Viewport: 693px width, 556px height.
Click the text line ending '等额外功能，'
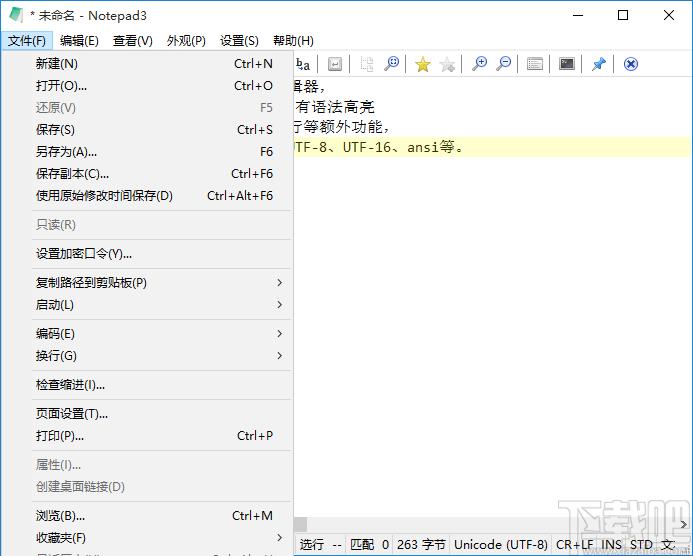click(x=342, y=127)
